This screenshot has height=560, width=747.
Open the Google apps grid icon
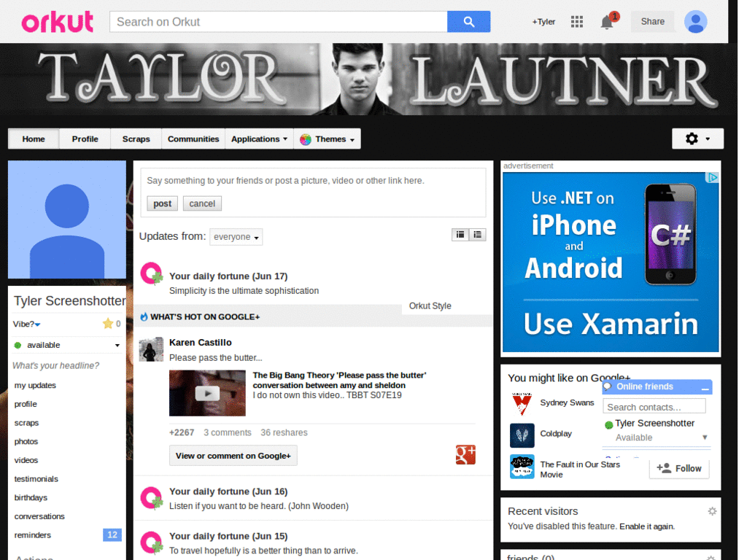tap(576, 21)
